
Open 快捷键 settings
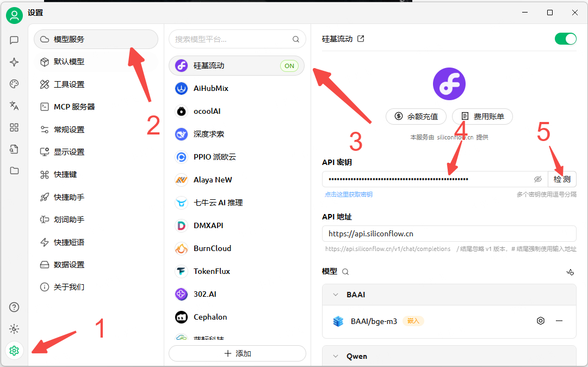[x=96, y=174]
